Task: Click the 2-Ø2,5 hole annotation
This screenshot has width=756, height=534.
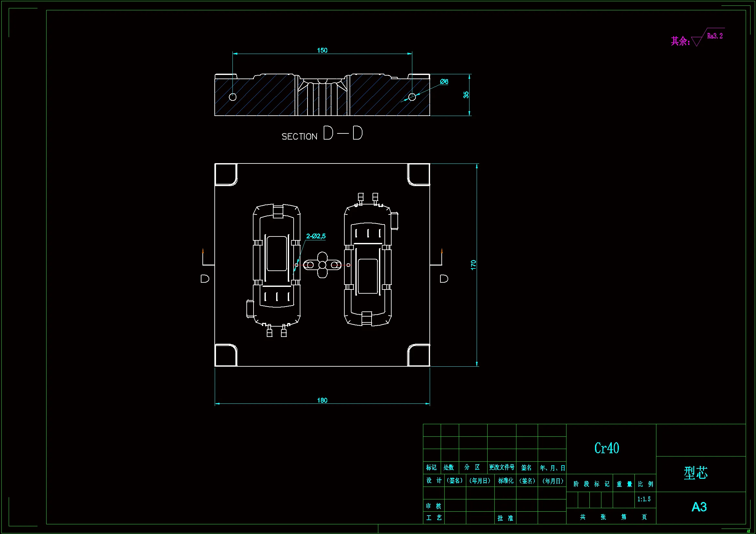Action: [316, 236]
